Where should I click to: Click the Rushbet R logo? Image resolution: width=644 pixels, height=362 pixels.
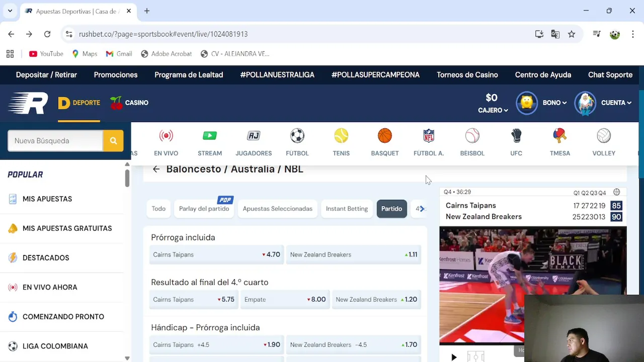tap(28, 103)
